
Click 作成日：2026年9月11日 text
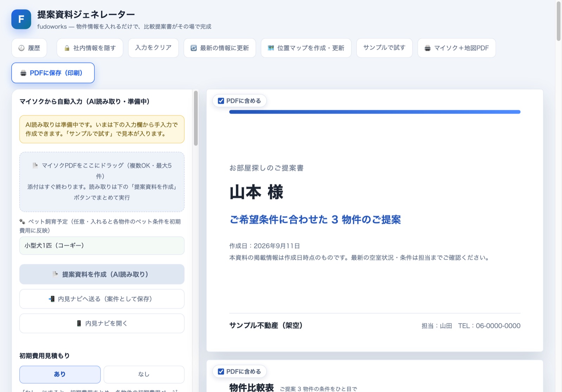tap(264, 246)
